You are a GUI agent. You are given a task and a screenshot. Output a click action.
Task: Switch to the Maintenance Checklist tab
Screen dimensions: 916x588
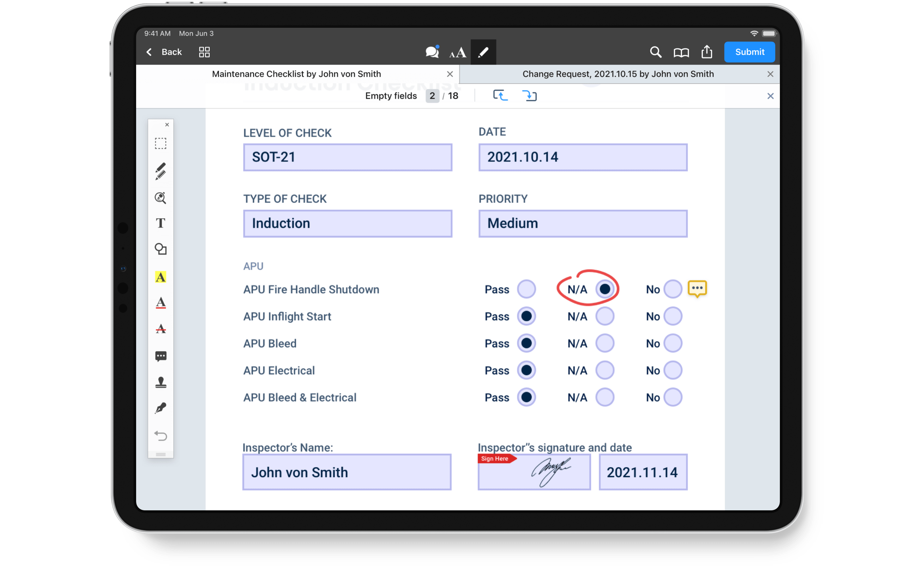coord(296,74)
